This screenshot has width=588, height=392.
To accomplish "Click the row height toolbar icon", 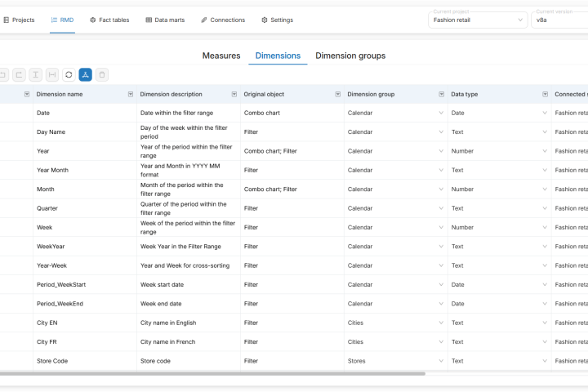I will (x=36, y=75).
